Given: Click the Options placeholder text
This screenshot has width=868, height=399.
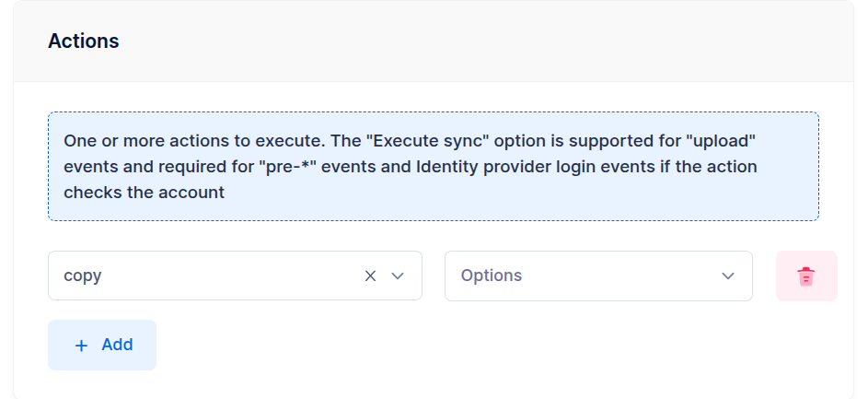Looking at the screenshot, I should click(492, 276).
